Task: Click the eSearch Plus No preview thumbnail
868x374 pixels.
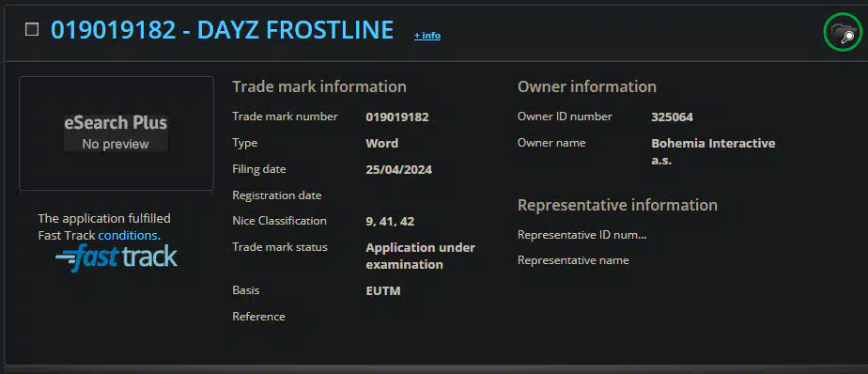Action: pyautogui.click(x=116, y=133)
